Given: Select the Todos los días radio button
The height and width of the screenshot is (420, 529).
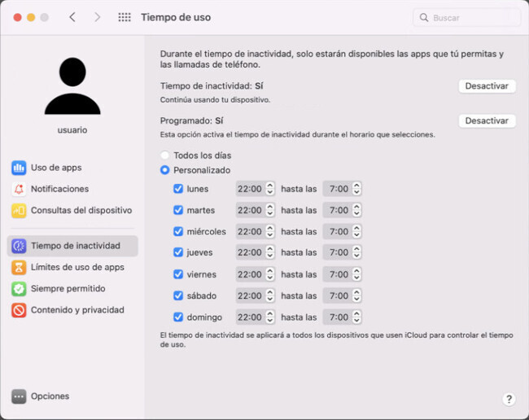Looking at the screenshot, I should 165,155.
